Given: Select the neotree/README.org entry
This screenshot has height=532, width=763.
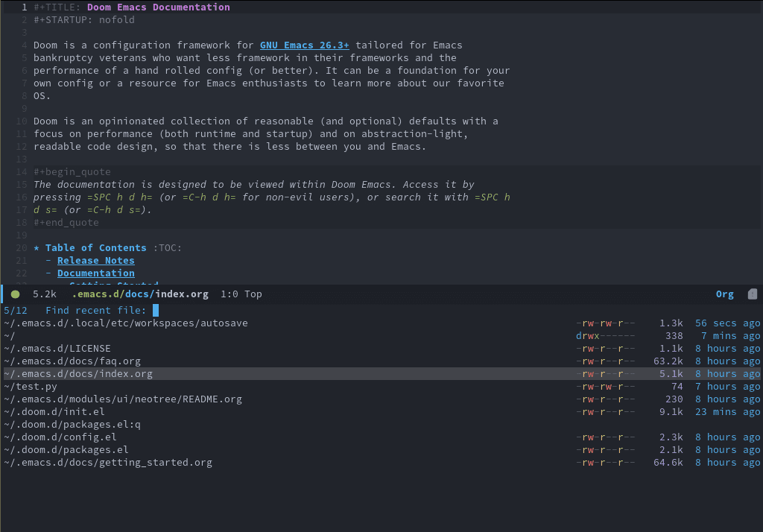Looking at the screenshot, I should (123, 399).
